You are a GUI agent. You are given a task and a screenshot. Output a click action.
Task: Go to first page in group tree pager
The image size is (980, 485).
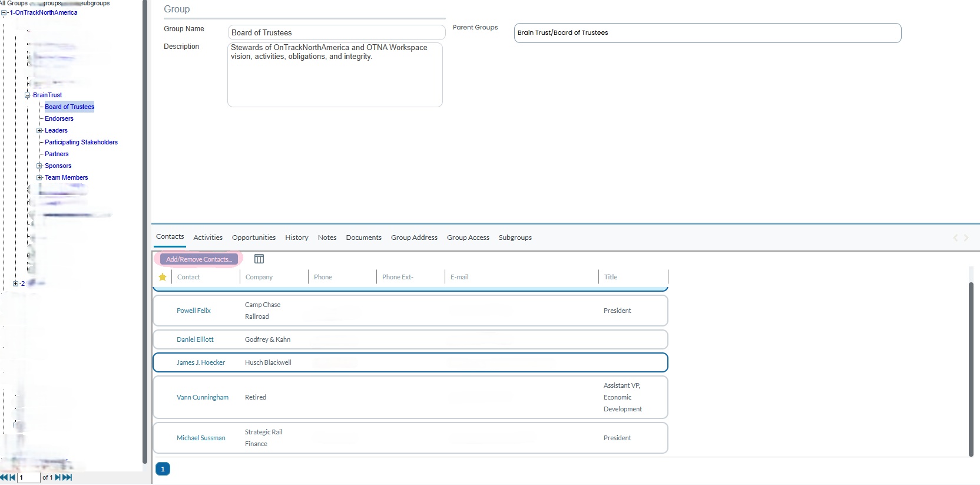pos(4,477)
